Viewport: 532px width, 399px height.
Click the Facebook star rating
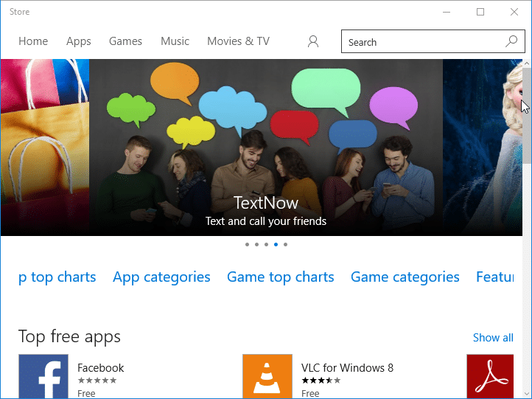[97, 381]
